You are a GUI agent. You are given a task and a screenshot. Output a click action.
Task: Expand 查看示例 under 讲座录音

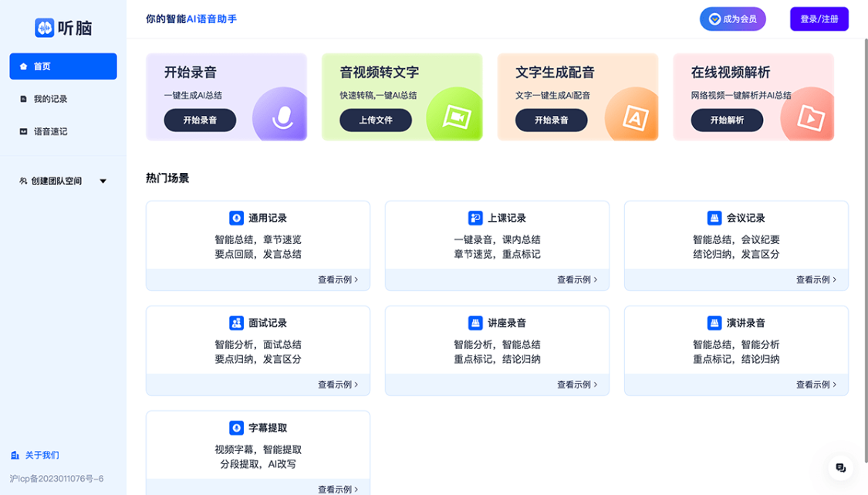click(577, 385)
